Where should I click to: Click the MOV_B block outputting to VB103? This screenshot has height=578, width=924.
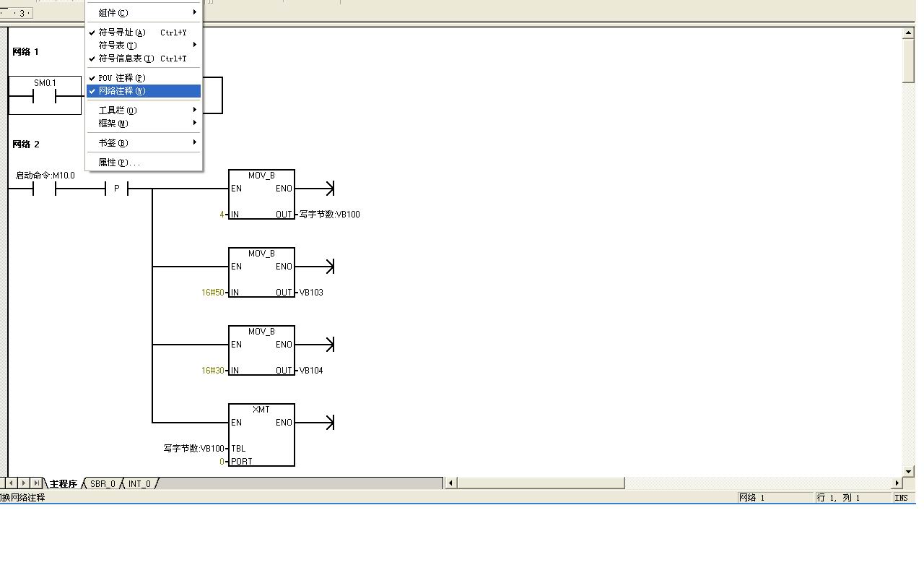261,273
